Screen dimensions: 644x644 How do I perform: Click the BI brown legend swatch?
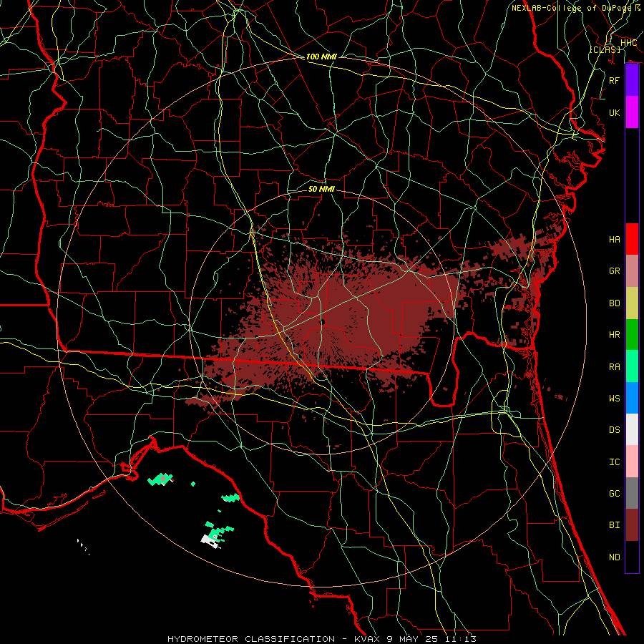tap(632, 525)
